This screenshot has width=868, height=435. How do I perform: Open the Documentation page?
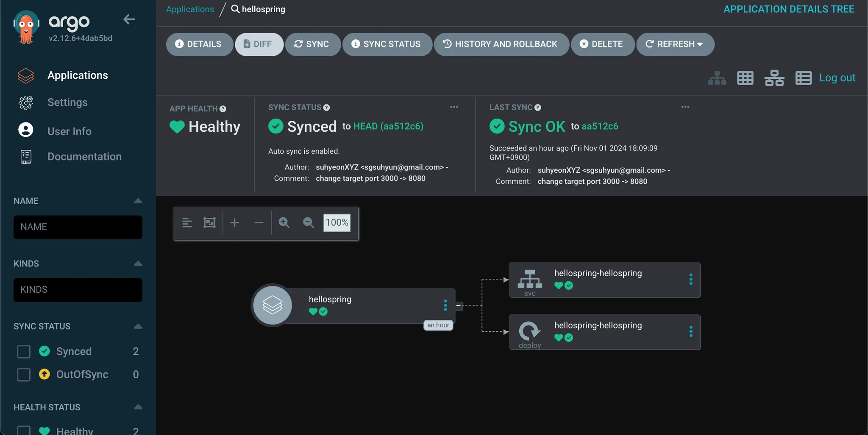84,157
